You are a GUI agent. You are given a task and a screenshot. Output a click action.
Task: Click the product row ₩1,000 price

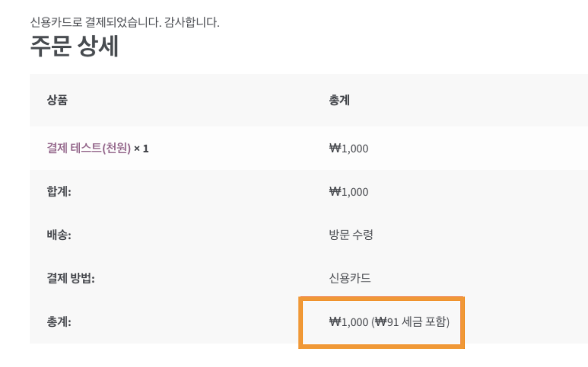coord(348,148)
